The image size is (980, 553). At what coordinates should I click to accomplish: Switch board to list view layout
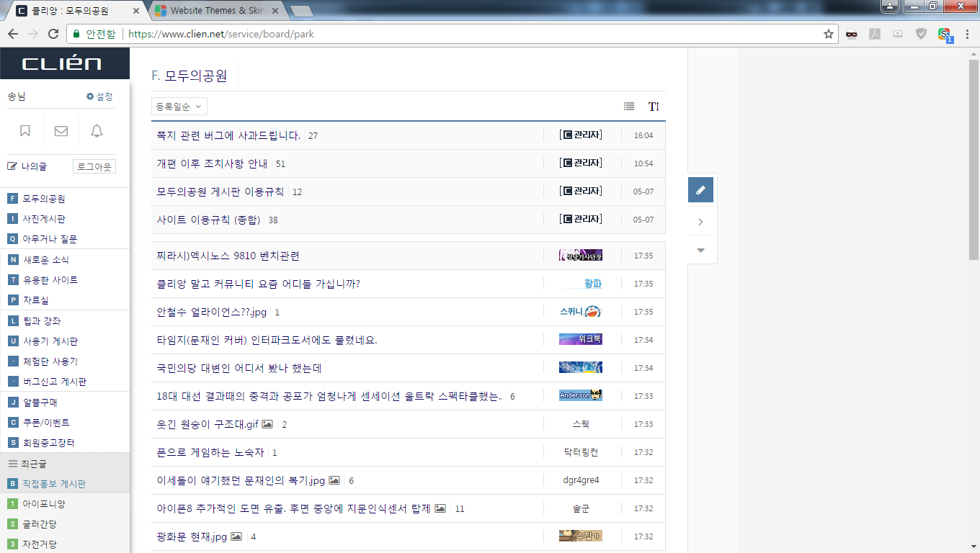[x=628, y=106]
